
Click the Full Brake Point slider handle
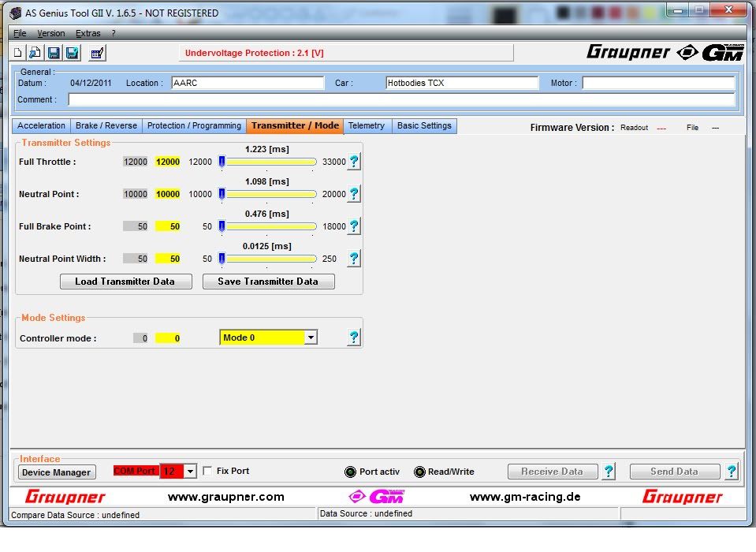pyautogui.click(x=222, y=226)
